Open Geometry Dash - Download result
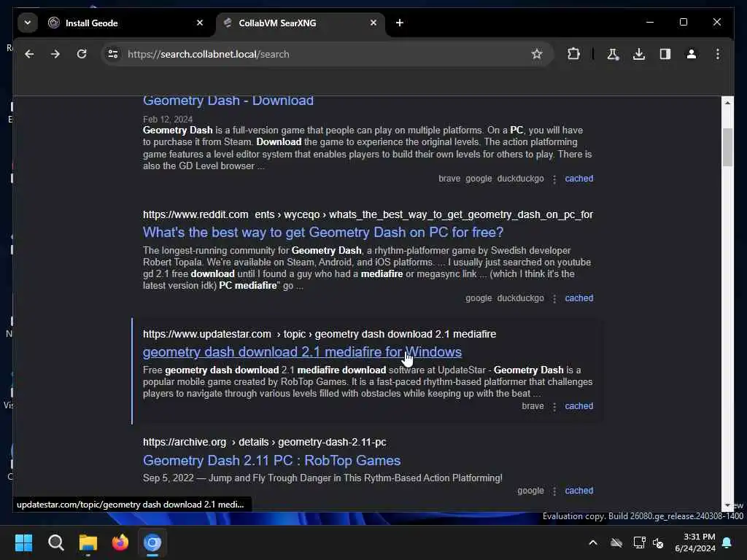 tap(228, 101)
